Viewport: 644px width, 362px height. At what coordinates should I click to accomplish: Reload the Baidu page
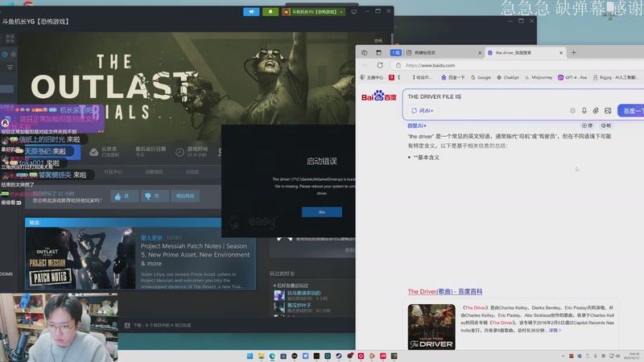(380, 65)
